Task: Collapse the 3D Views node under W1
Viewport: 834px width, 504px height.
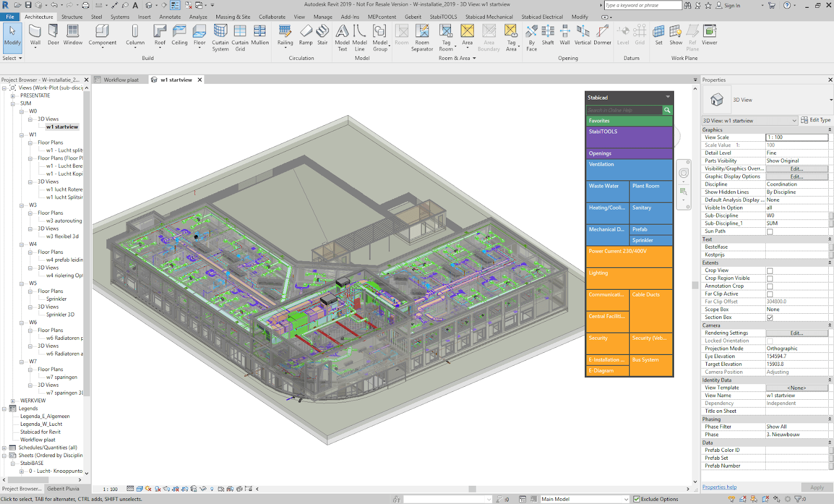Action: pos(31,181)
